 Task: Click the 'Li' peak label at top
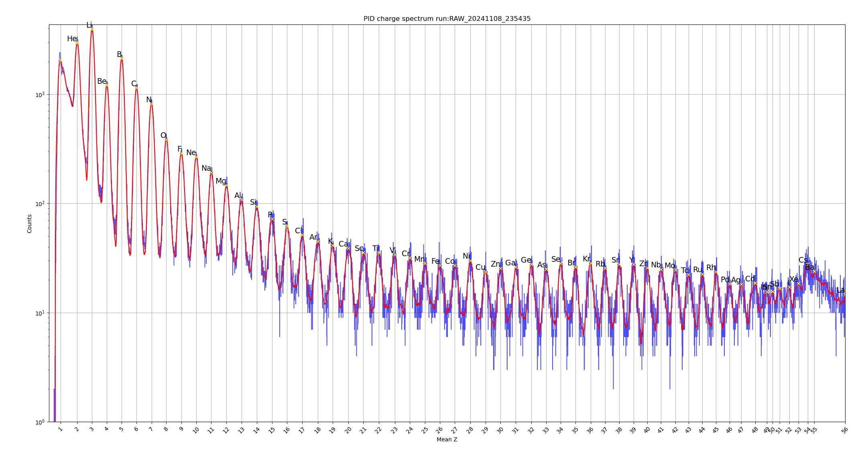[89, 25]
